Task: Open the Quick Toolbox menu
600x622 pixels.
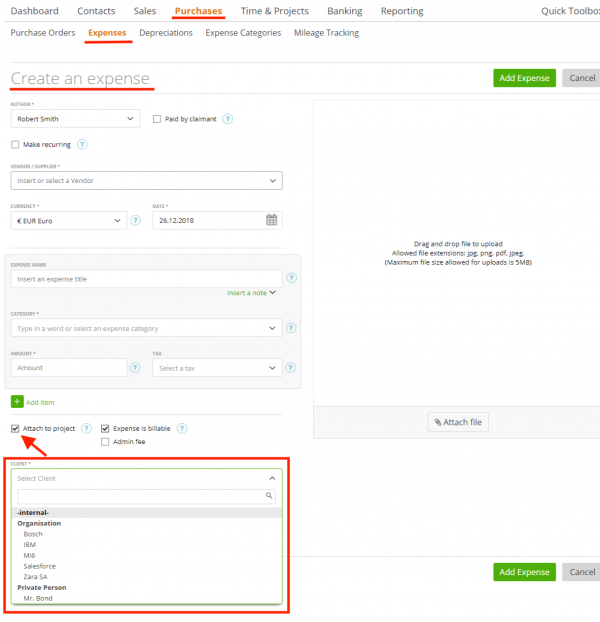Action: [570, 11]
